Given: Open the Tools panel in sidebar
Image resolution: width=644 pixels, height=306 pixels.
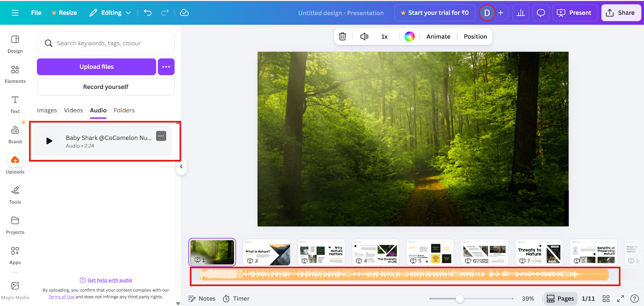Looking at the screenshot, I should 15,195.
